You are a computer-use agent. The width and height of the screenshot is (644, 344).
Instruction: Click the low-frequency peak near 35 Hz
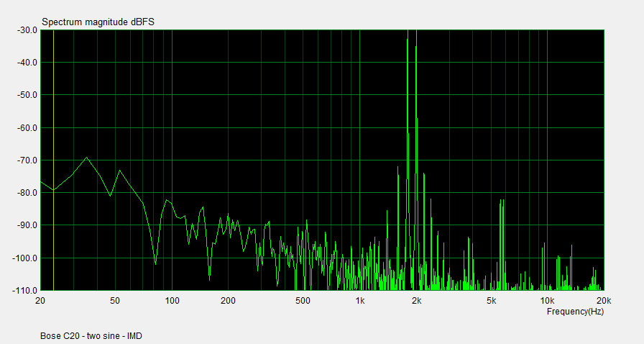point(87,158)
